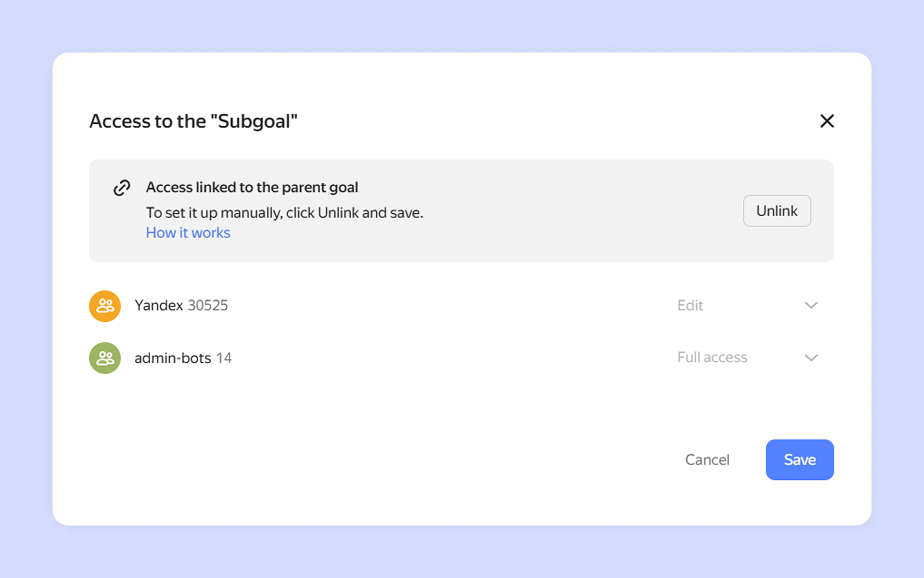Open the Edit permission dropdown for Yandex
Screen dimensions: 924x578
point(690,306)
